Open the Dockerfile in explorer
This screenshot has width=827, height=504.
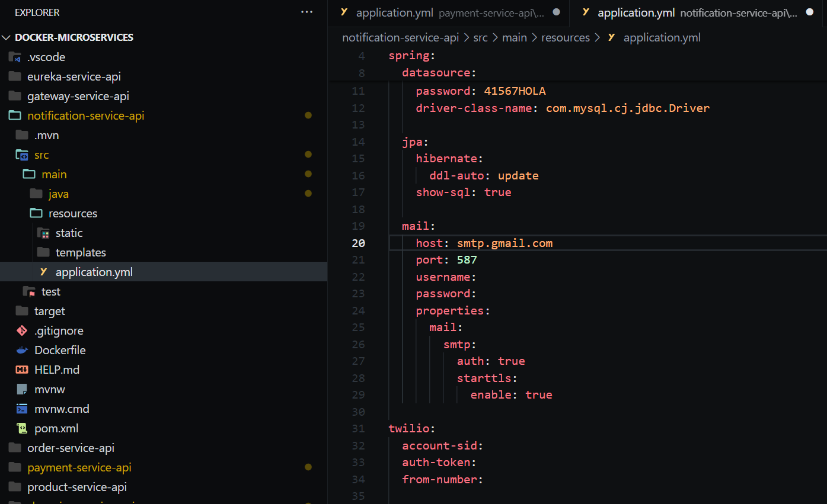(x=60, y=350)
